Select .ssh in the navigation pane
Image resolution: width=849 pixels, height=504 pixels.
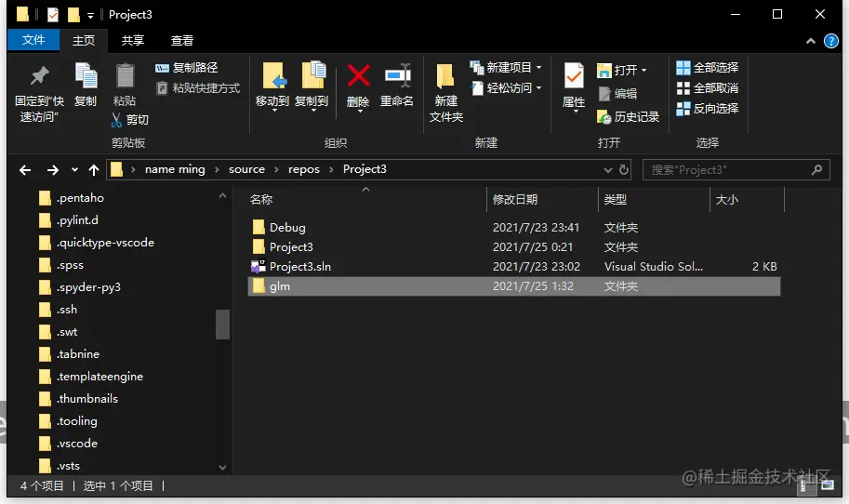point(58,310)
